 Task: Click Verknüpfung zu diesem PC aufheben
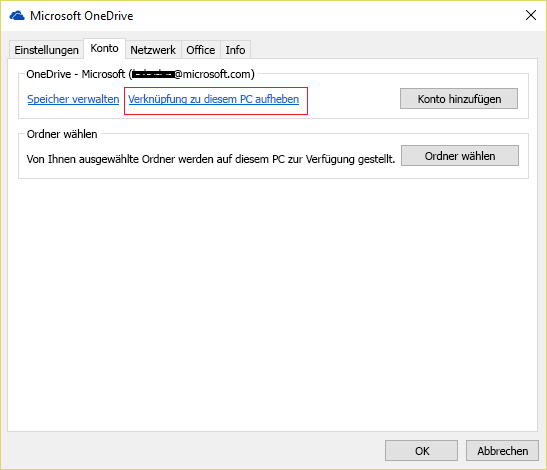point(213,99)
